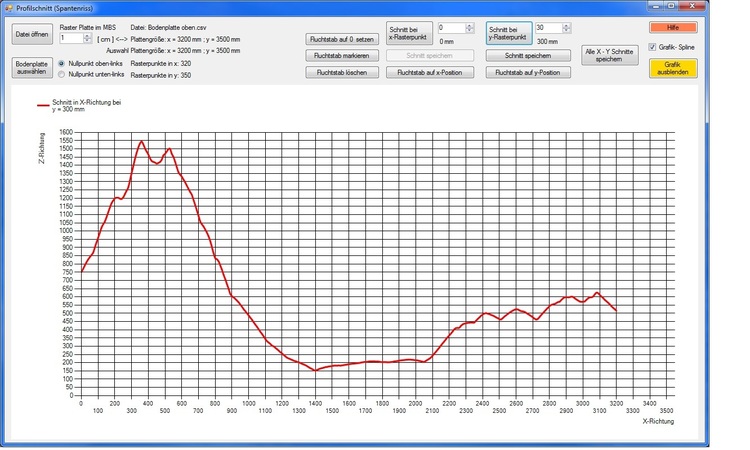This screenshot has height=450, width=750.
Task: Click the red legend line swatch
Action: point(44,105)
